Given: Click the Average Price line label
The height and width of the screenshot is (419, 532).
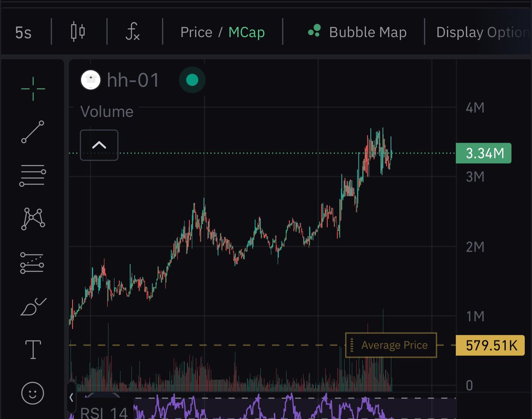Looking at the screenshot, I should coord(391,345).
